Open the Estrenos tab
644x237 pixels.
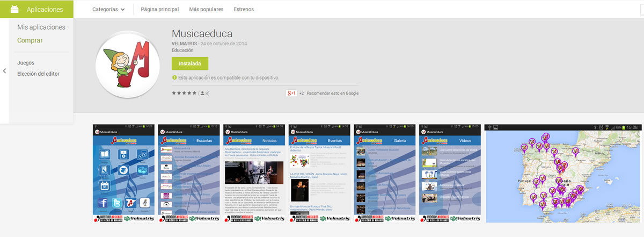point(244,10)
